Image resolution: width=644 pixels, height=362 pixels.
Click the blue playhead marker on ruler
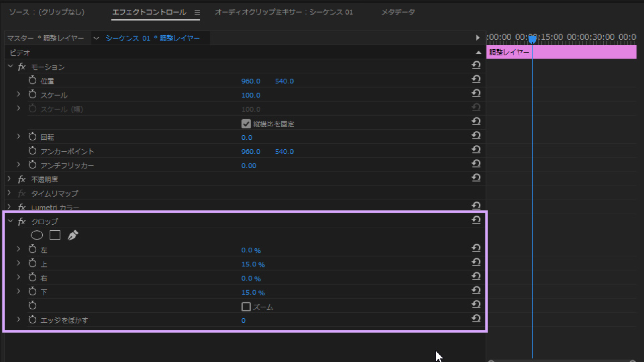[532, 39]
